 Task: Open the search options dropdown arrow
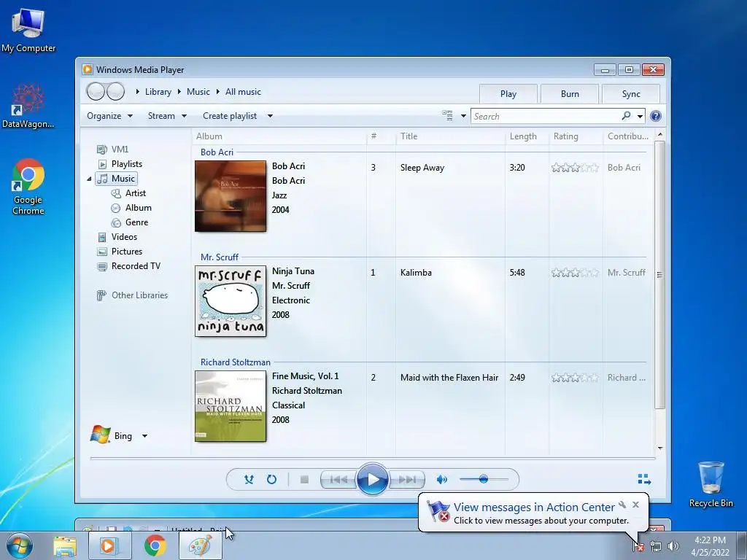click(x=640, y=116)
